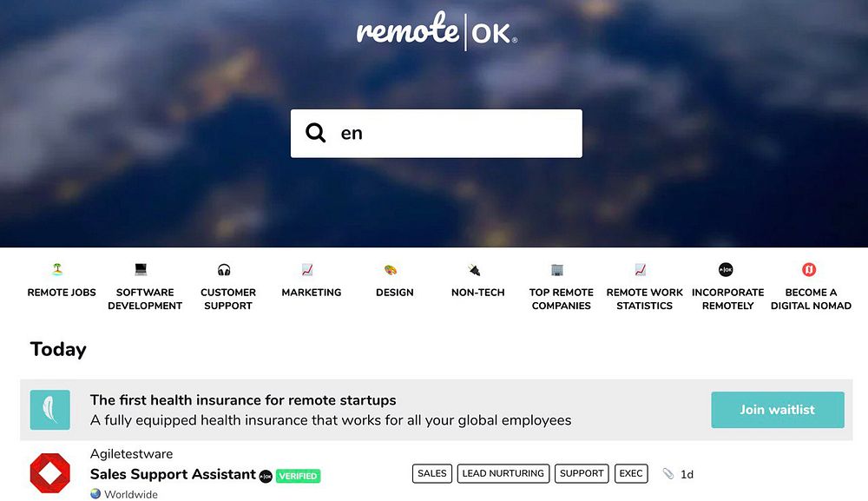Open the Sales Support Assistant job listing

point(173,474)
